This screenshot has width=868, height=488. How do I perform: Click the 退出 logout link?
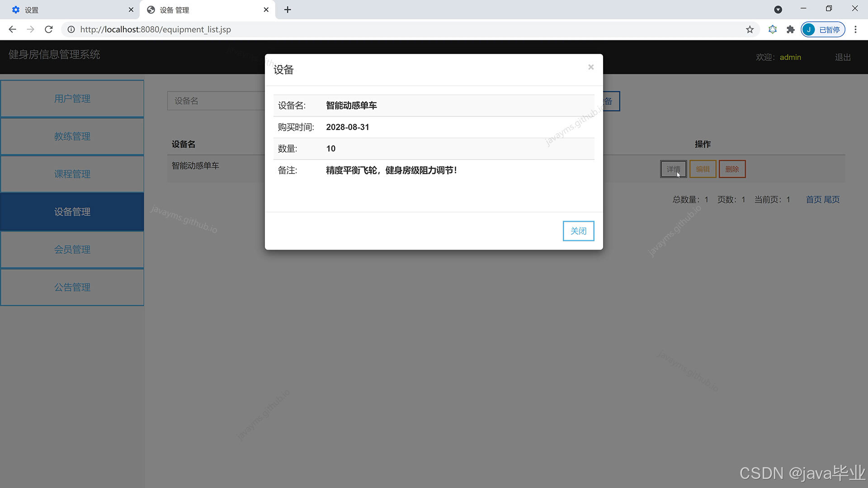(843, 57)
